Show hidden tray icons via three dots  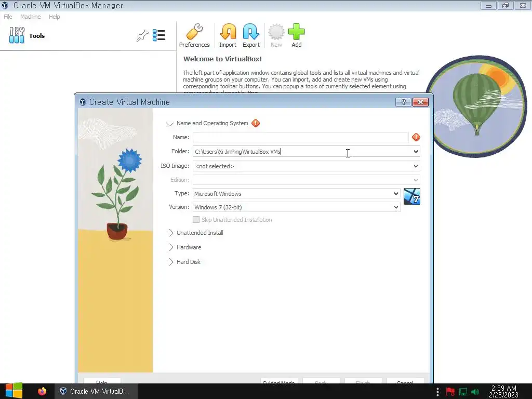coord(437,392)
